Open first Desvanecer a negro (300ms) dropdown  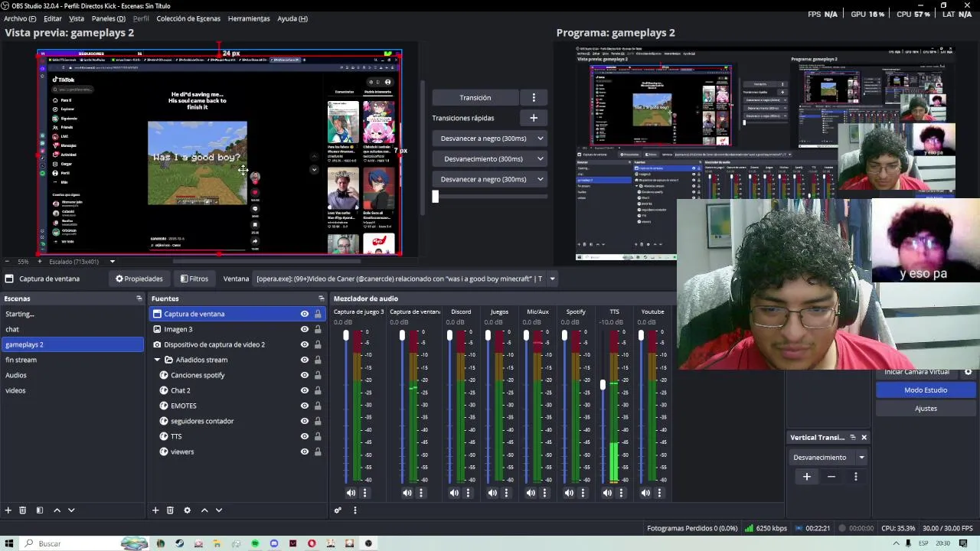[490, 139]
